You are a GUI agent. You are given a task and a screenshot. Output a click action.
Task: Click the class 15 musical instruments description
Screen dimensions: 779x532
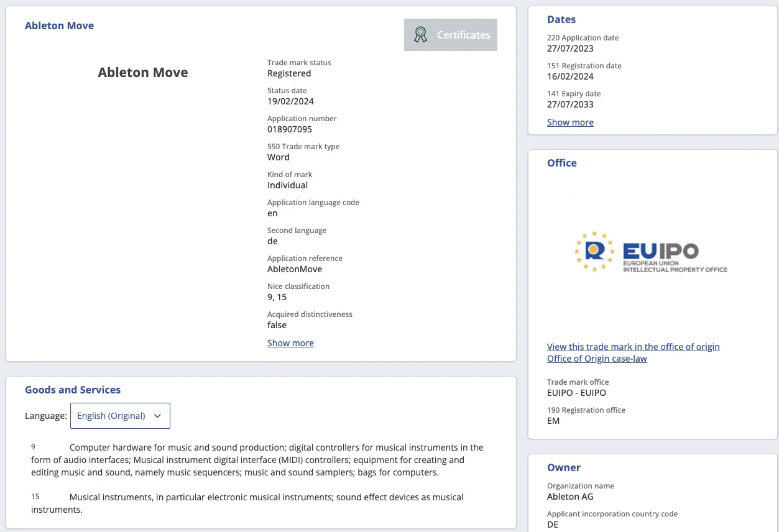[247, 503]
